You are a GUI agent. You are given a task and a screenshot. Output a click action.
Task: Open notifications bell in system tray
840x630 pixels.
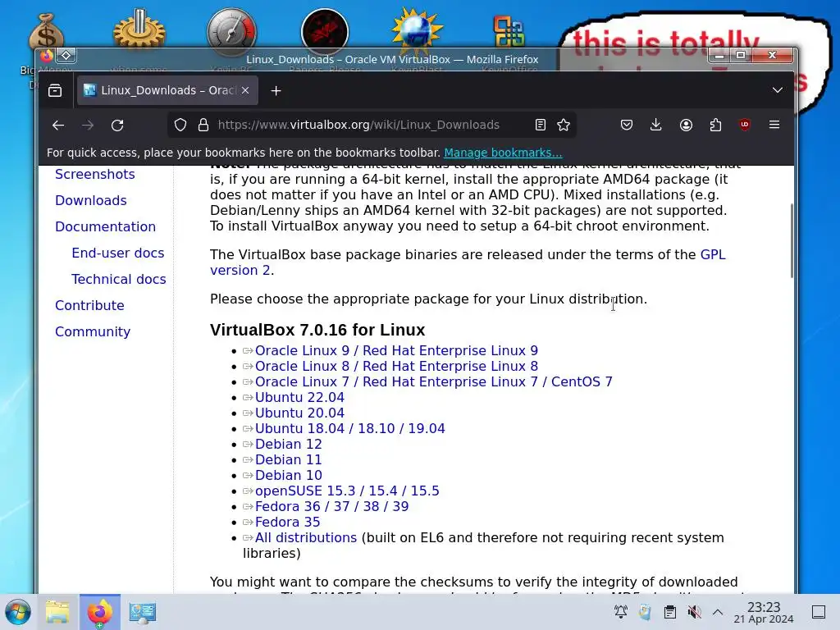pos(620,612)
